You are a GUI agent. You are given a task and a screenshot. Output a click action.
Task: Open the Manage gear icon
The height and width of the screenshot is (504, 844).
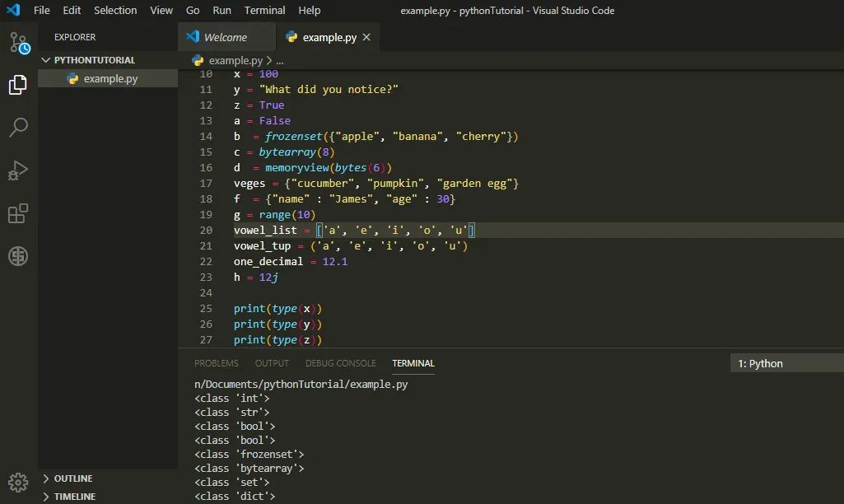coord(18,483)
